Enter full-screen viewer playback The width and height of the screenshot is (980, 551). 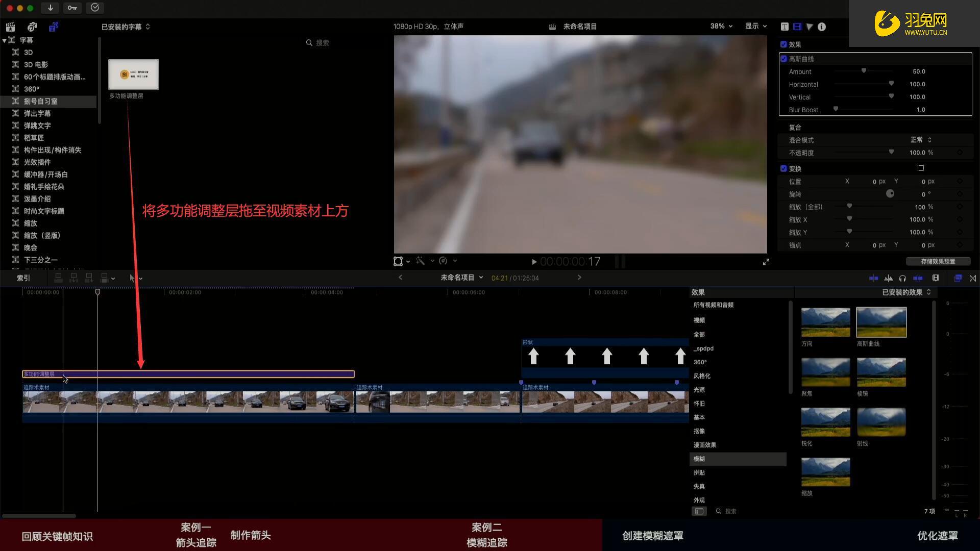tap(766, 262)
